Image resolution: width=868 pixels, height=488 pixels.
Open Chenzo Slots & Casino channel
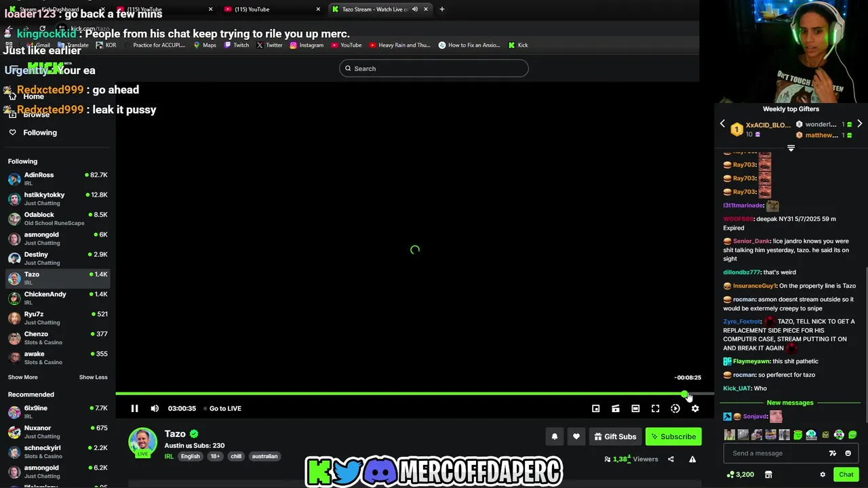pos(58,338)
